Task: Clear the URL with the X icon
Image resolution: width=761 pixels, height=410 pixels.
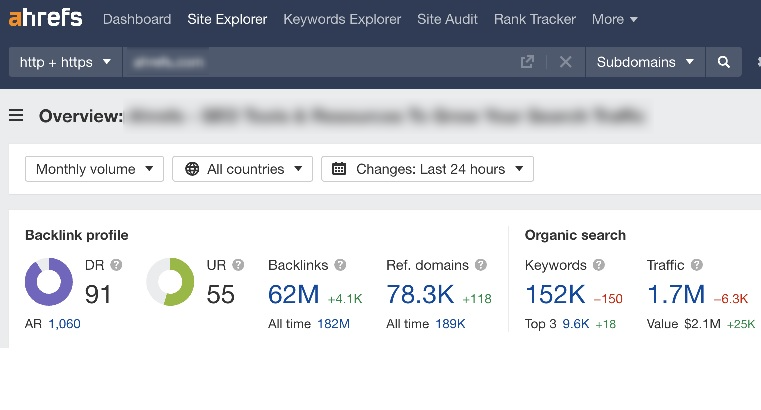Action: [x=565, y=62]
